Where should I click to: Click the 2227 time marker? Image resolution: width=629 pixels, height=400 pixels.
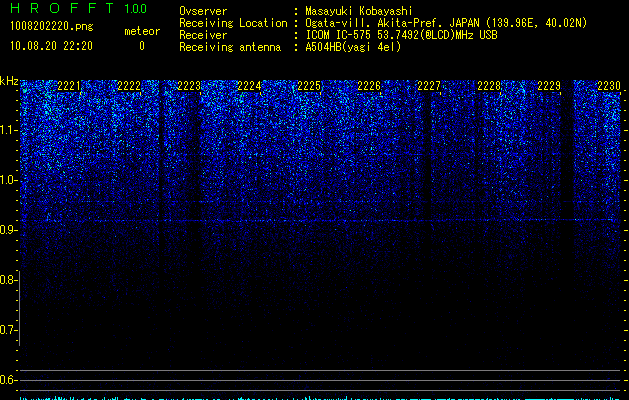(429, 86)
